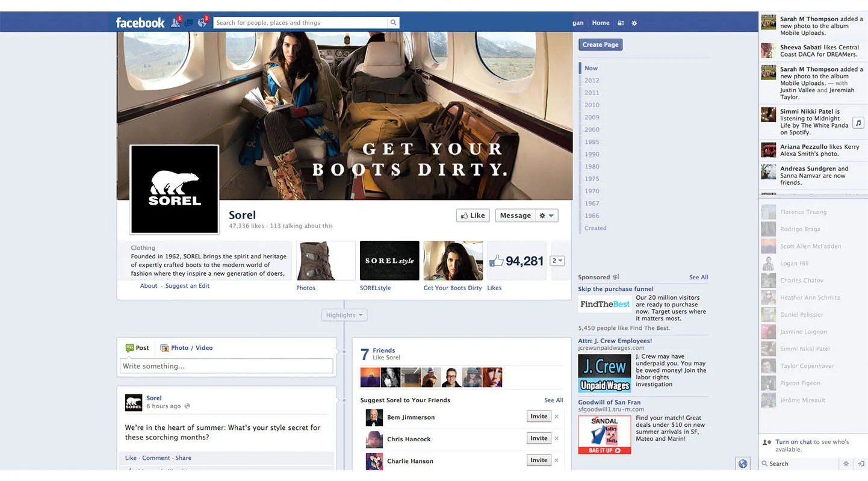This screenshot has height=481, width=868.
Task: Click the Message button
Action: [x=515, y=216]
